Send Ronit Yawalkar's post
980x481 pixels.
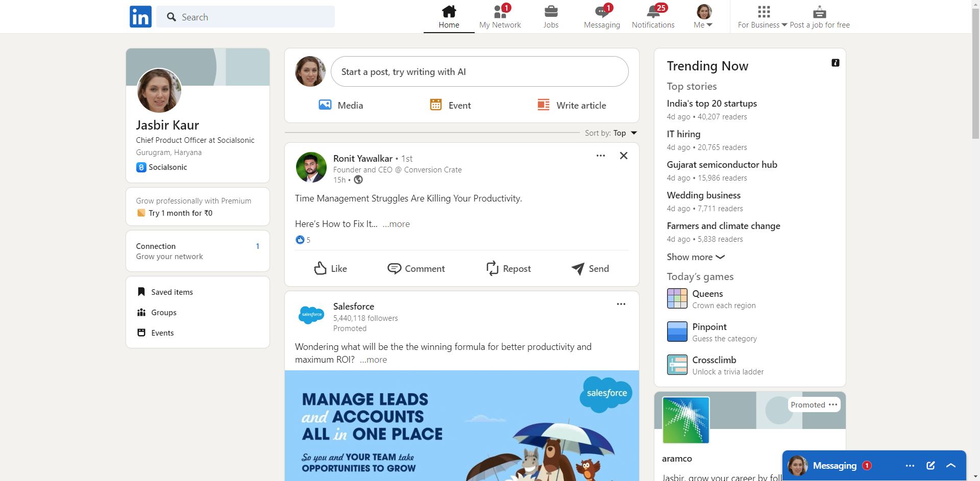(x=590, y=268)
